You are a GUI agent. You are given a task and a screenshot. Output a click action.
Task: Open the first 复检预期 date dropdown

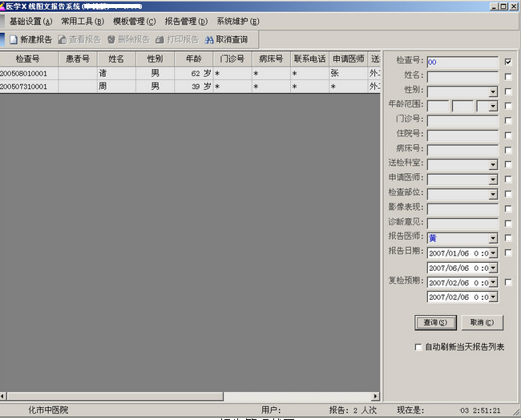click(493, 282)
